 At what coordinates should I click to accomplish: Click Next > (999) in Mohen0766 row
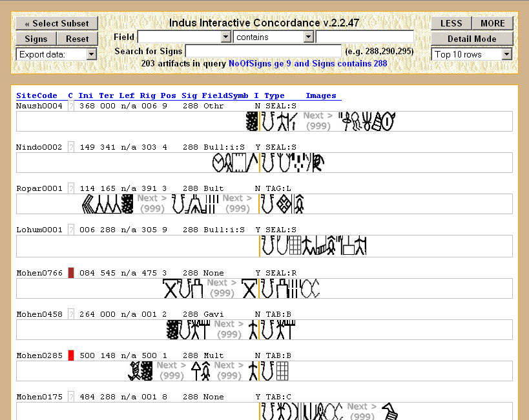pos(222,288)
